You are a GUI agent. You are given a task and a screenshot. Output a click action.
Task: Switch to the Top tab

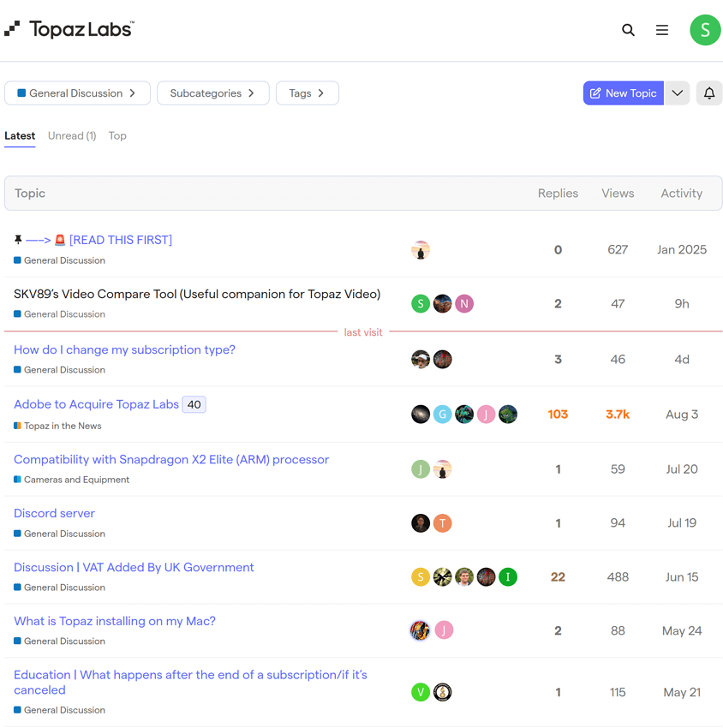[117, 135]
